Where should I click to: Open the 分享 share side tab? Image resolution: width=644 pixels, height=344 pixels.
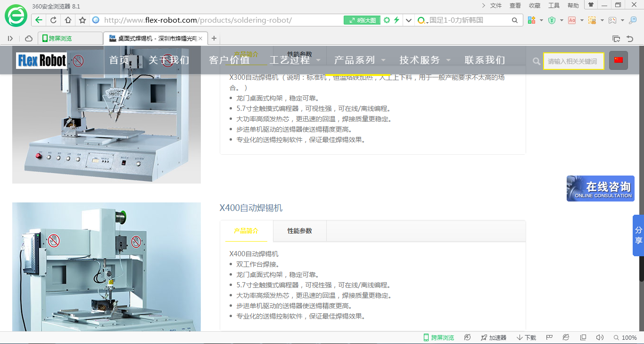point(638,235)
